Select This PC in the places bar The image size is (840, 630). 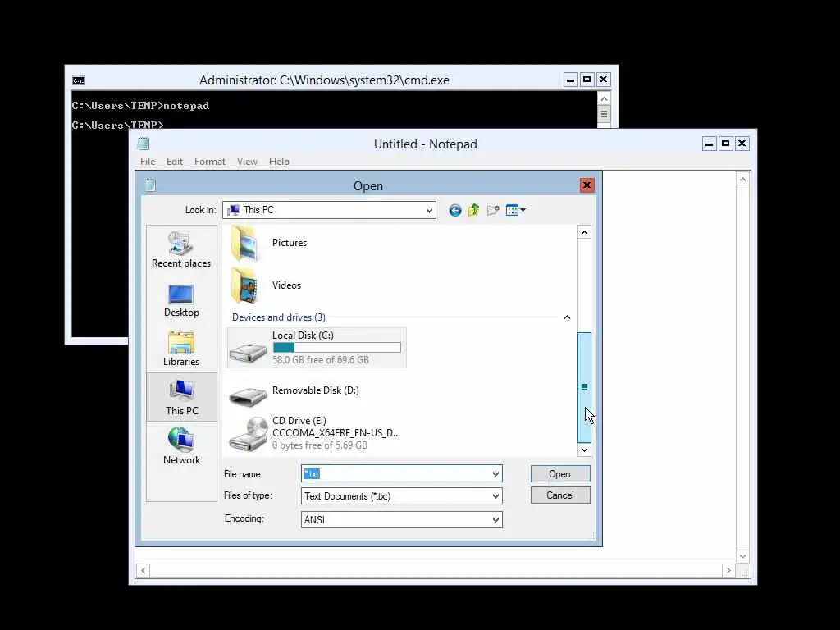pyautogui.click(x=181, y=398)
